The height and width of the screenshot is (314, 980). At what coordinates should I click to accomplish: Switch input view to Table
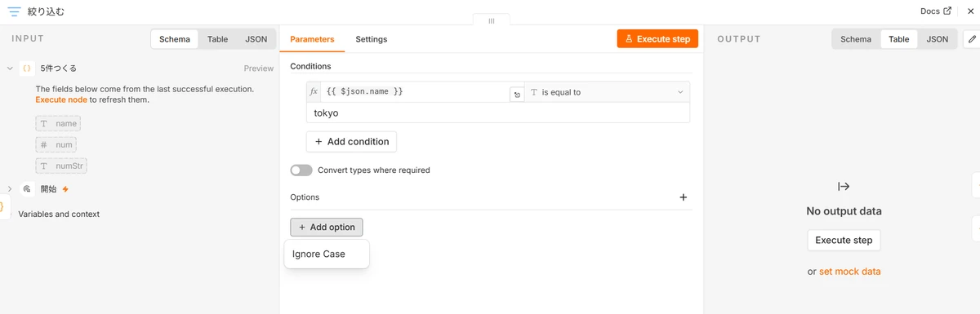tap(217, 39)
